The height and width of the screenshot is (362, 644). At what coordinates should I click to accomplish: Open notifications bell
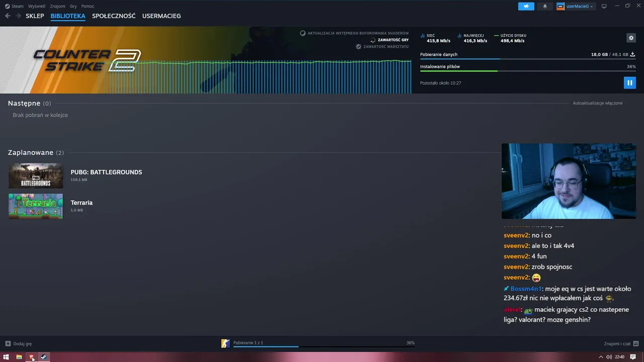[545, 6]
